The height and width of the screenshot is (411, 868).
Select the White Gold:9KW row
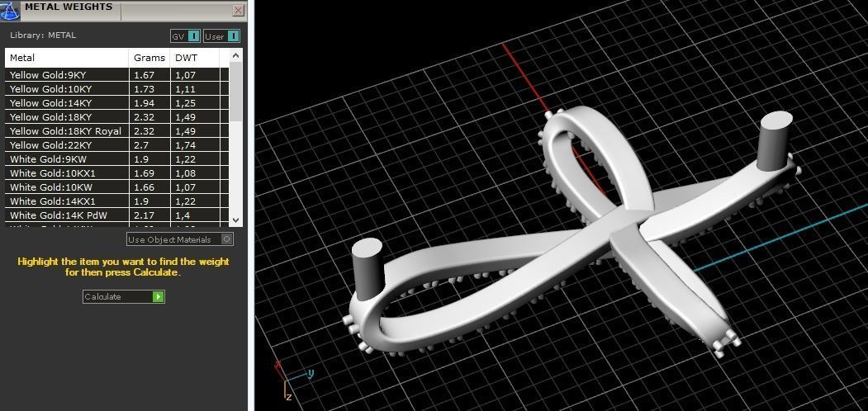pyautogui.click(x=116, y=159)
